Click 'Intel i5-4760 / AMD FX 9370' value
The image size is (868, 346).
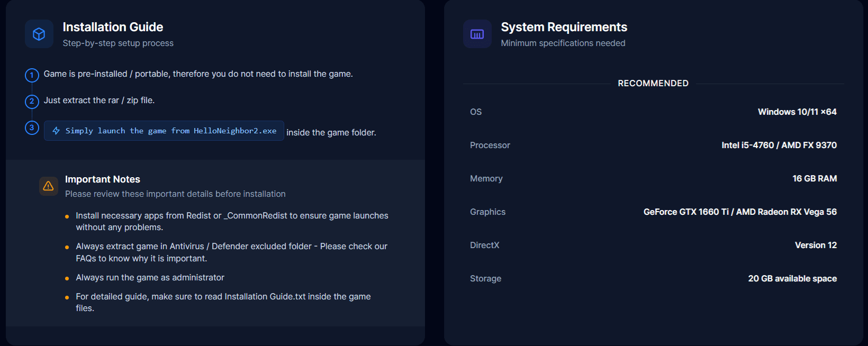(x=779, y=145)
